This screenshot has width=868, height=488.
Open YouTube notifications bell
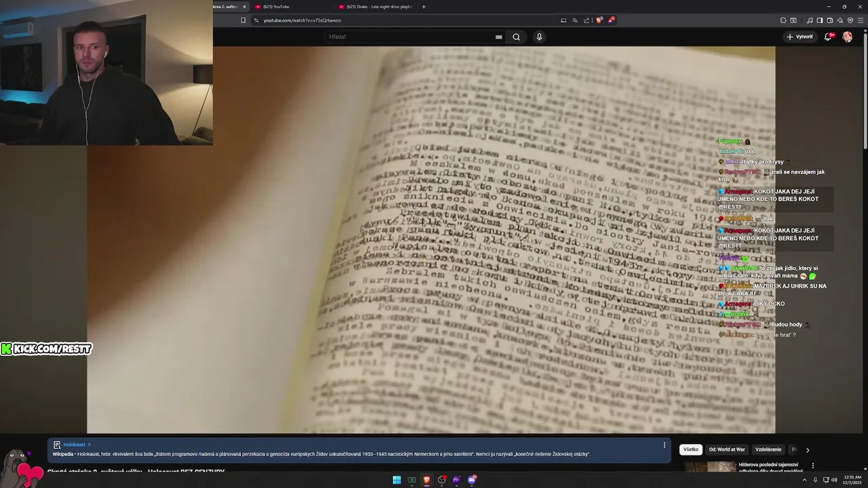(828, 37)
